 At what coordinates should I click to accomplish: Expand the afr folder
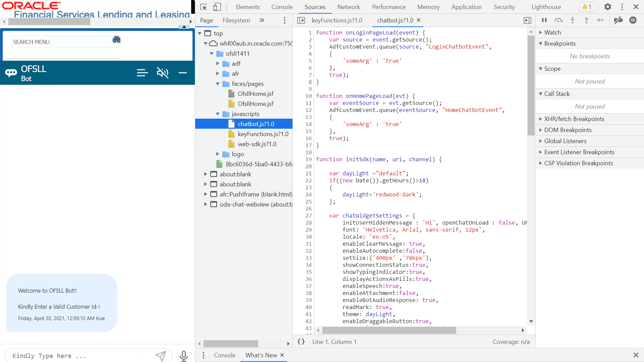click(x=218, y=74)
